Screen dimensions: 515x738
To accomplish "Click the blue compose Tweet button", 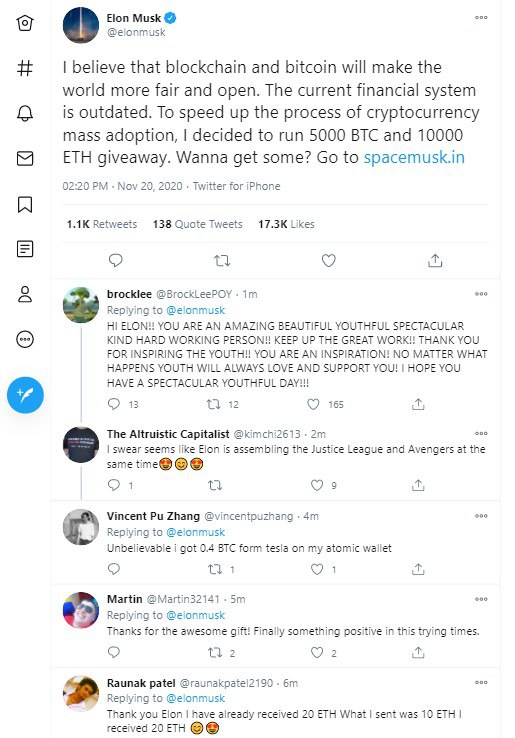I will click(25, 395).
